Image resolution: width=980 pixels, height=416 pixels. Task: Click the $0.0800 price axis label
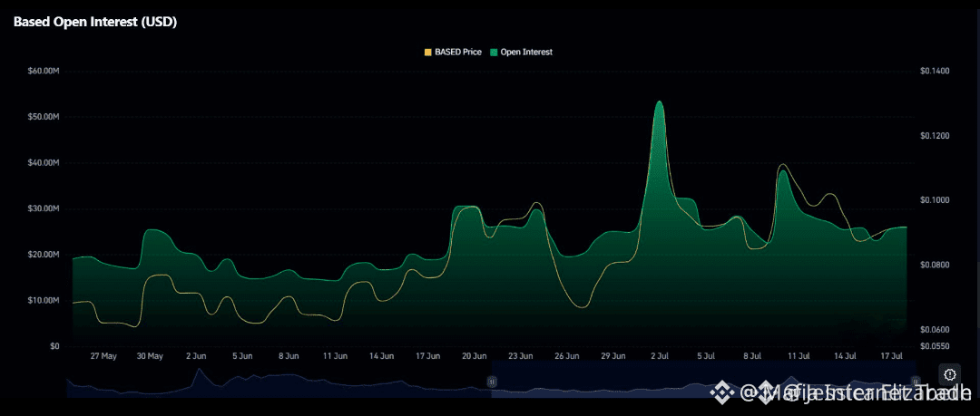(x=935, y=265)
